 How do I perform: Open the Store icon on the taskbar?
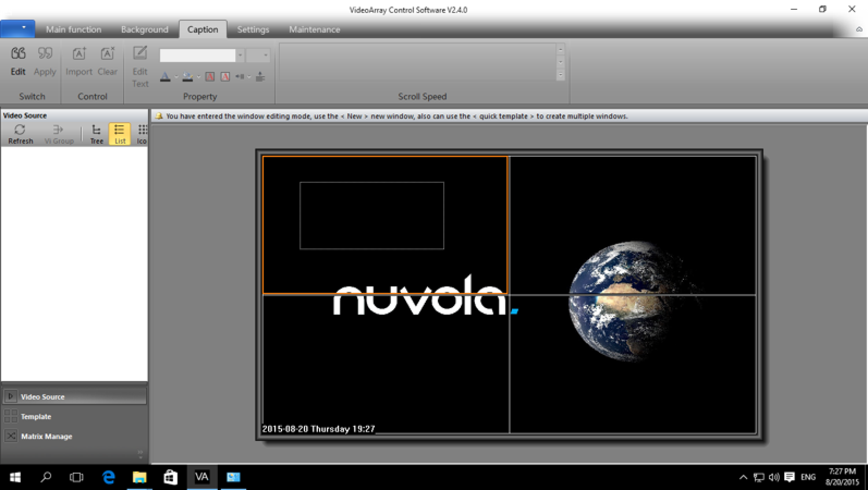(170, 477)
